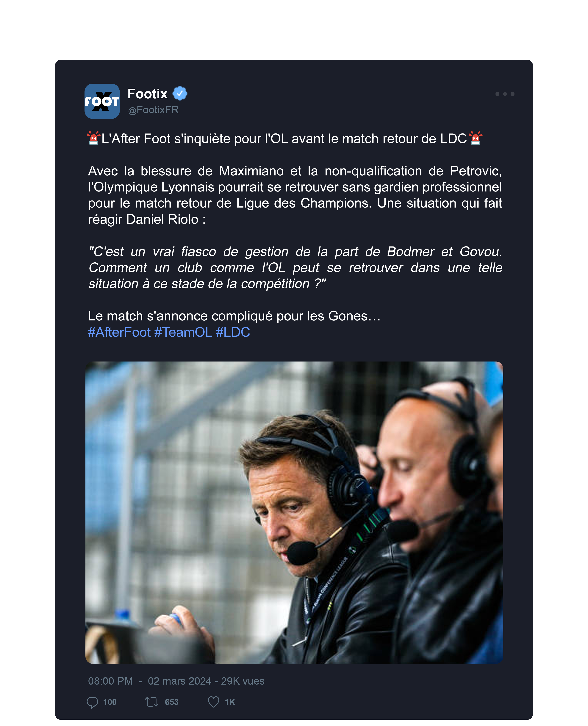Click the reply speech bubble icon
The width and height of the screenshot is (588, 726).
92,702
